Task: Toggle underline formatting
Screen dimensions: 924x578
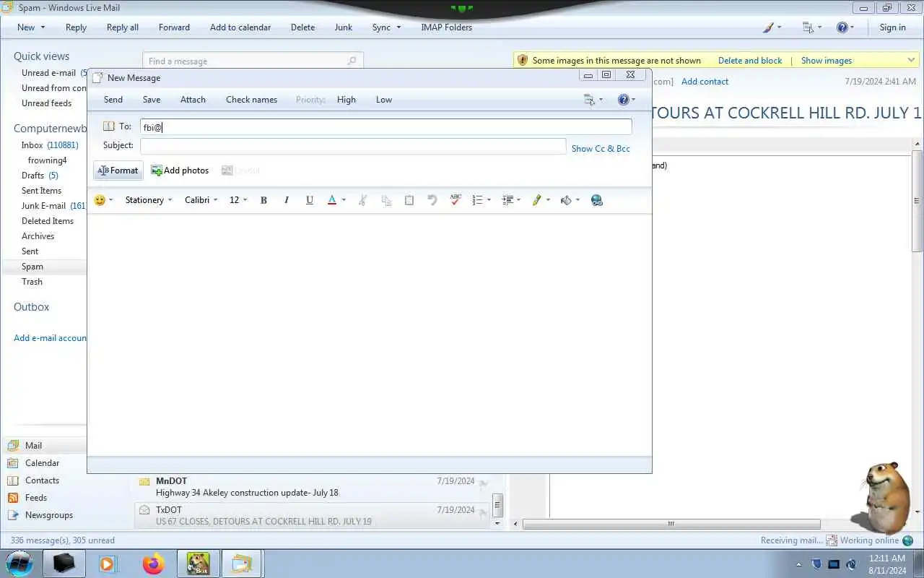Action: point(310,200)
